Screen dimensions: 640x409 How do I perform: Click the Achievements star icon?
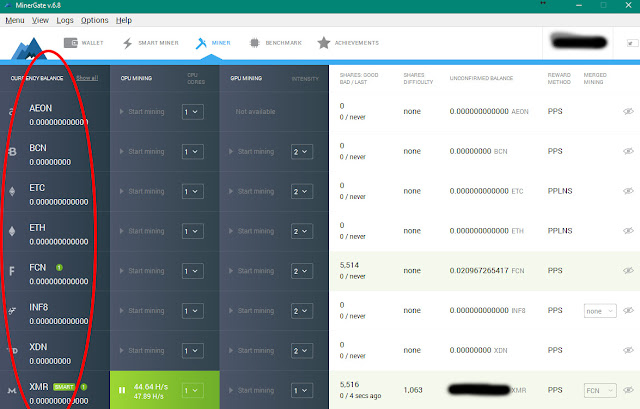pyautogui.click(x=324, y=42)
